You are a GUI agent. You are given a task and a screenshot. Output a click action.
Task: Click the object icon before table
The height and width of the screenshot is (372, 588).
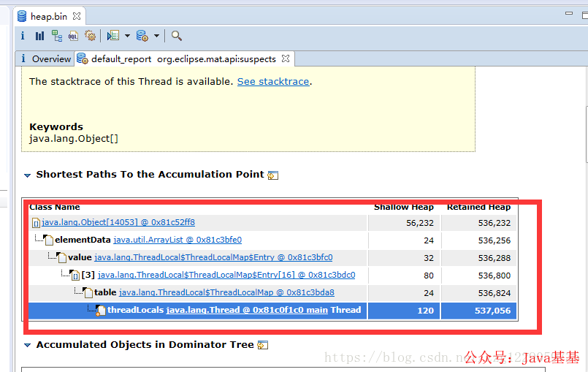pyautogui.click(x=88, y=292)
